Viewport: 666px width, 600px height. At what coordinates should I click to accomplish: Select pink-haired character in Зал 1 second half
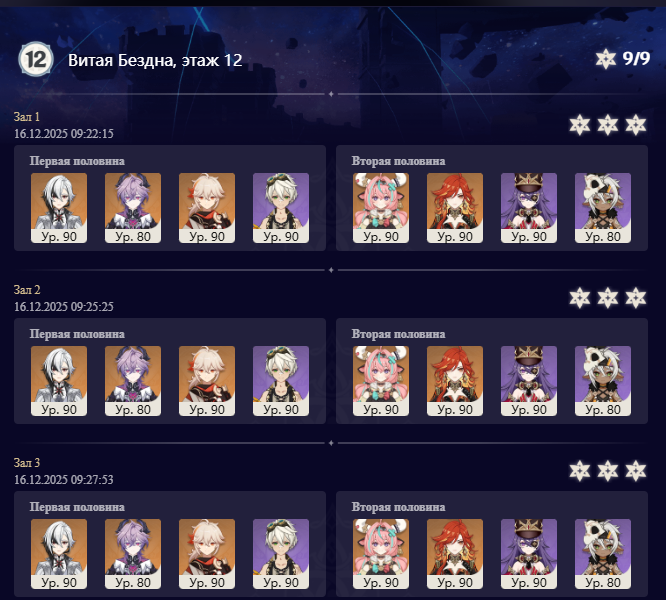point(381,208)
